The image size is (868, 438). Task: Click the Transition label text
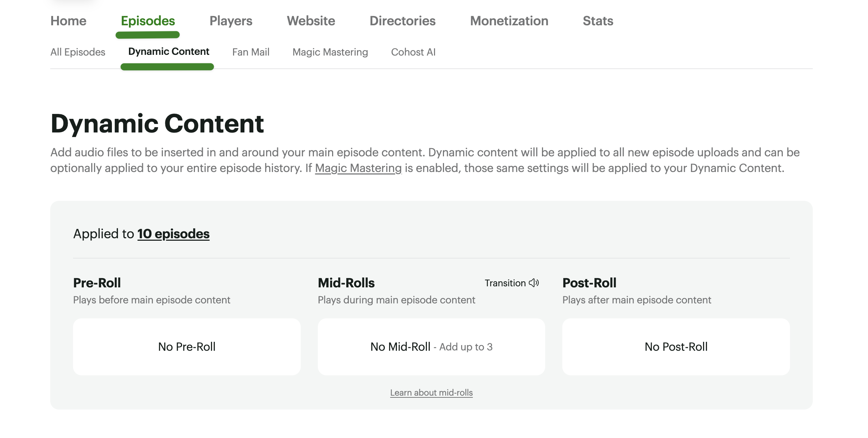(505, 283)
